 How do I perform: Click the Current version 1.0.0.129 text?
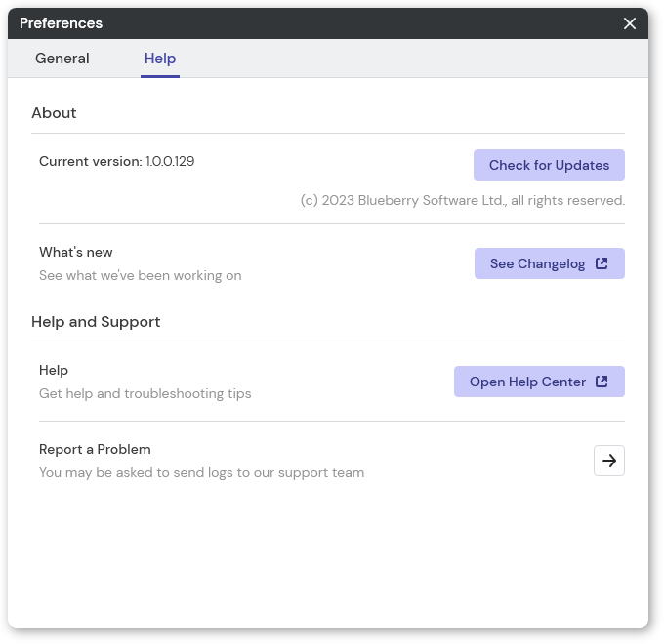[116, 161]
